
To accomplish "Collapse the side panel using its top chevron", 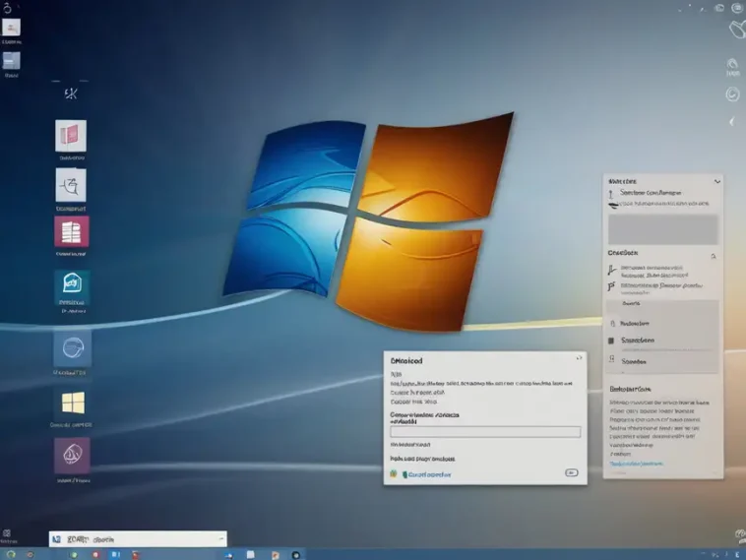I will (717, 181).
